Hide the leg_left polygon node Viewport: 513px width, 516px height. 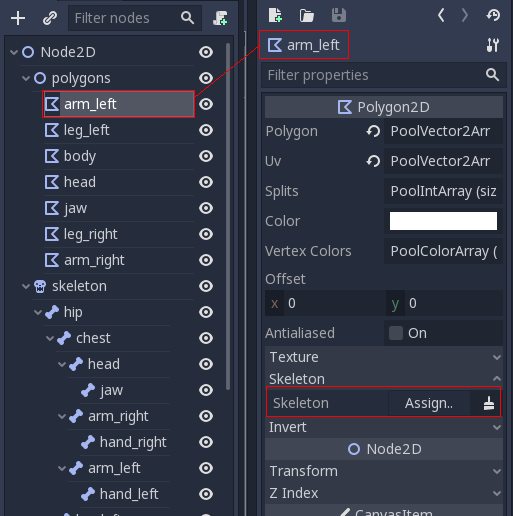[x=206, y=130]
